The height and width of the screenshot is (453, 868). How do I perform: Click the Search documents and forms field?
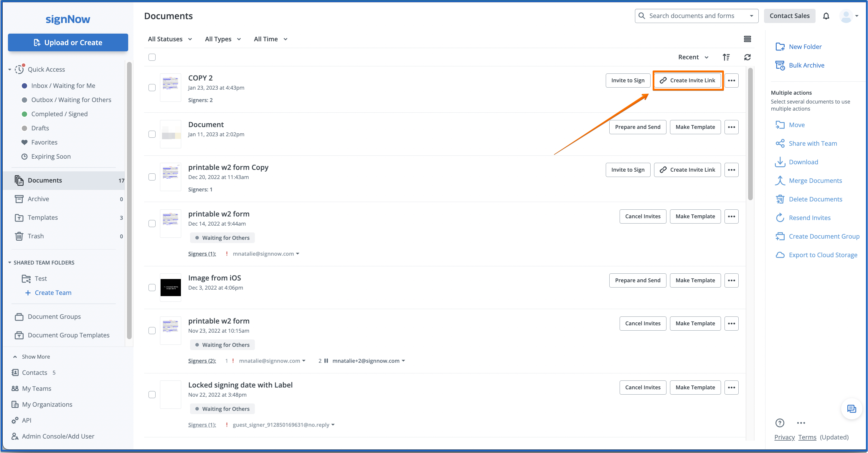(691, 16)
